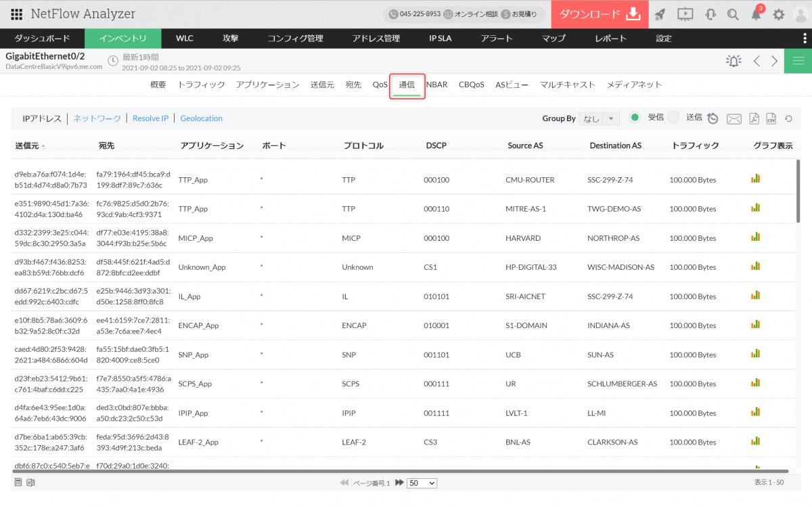Switch to the アプリケーション tab
The height and width of the screenshot is (508, 812).
(267, 85)
